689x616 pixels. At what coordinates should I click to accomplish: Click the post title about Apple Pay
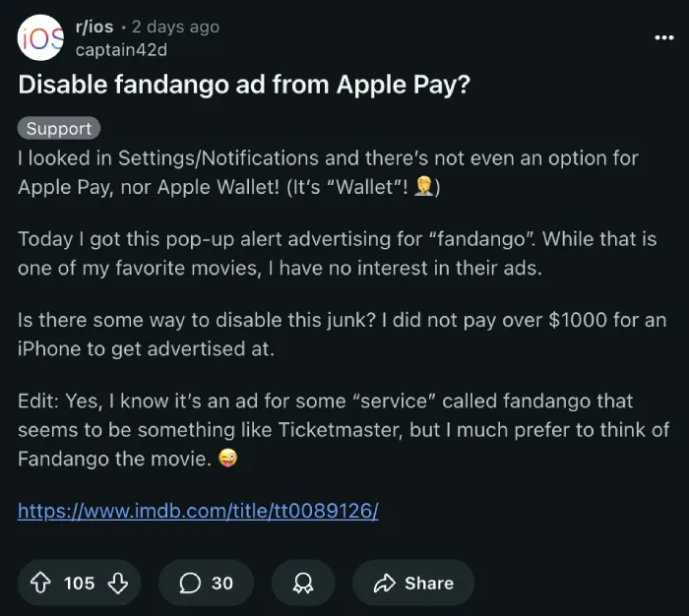244,85
